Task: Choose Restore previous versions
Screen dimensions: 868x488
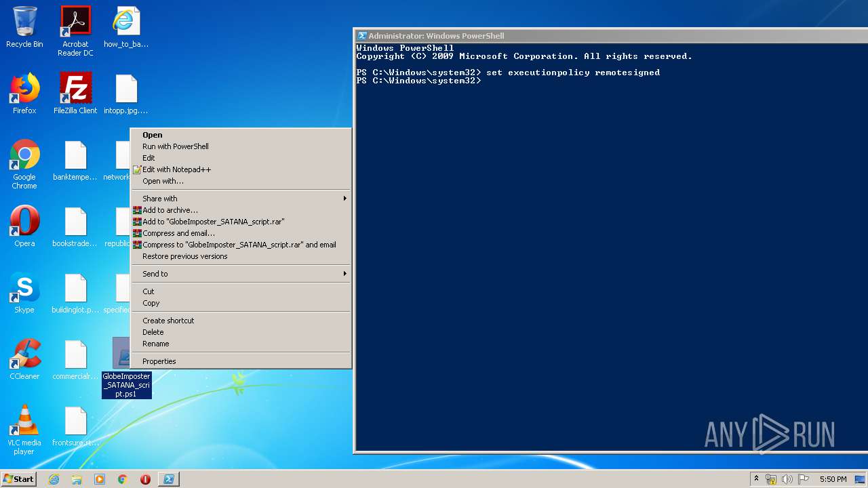Action: [x=241, y=256]
